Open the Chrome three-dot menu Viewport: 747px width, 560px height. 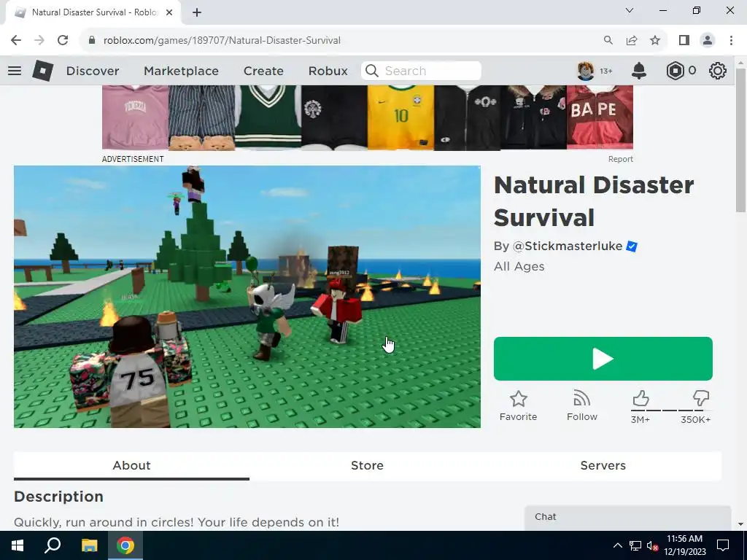pyautogui.click(x=731, y=41)
